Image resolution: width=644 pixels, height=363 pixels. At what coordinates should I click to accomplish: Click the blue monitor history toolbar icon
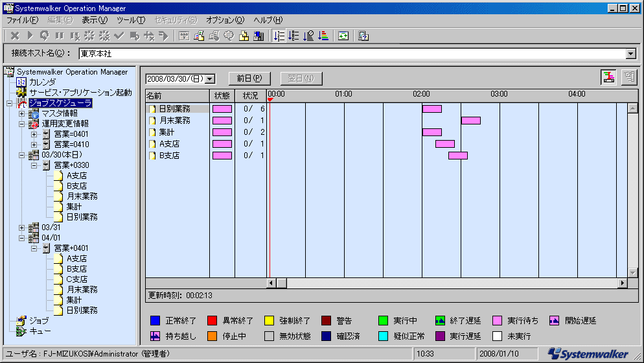tap(259, 36)
